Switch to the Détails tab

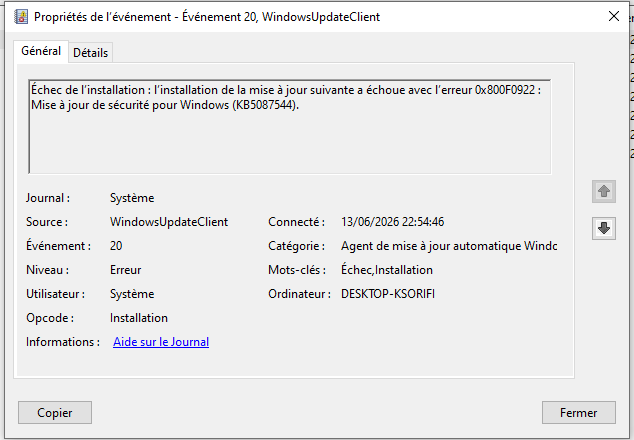[x=91, y=53]
